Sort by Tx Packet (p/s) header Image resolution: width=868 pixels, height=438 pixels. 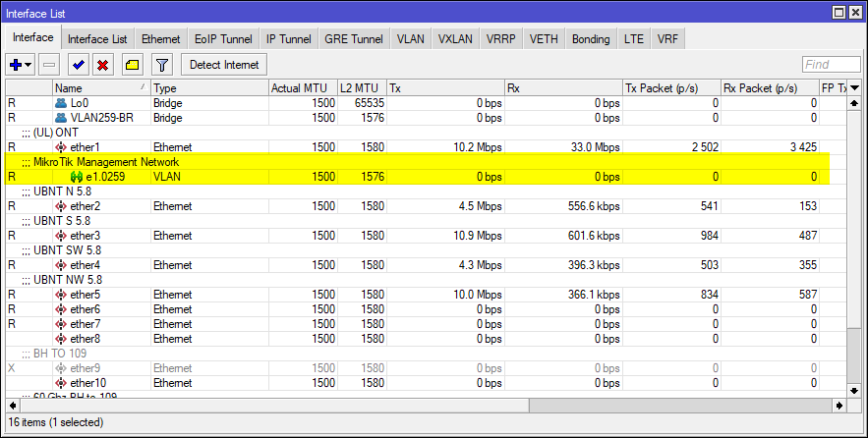pos(671,88)
